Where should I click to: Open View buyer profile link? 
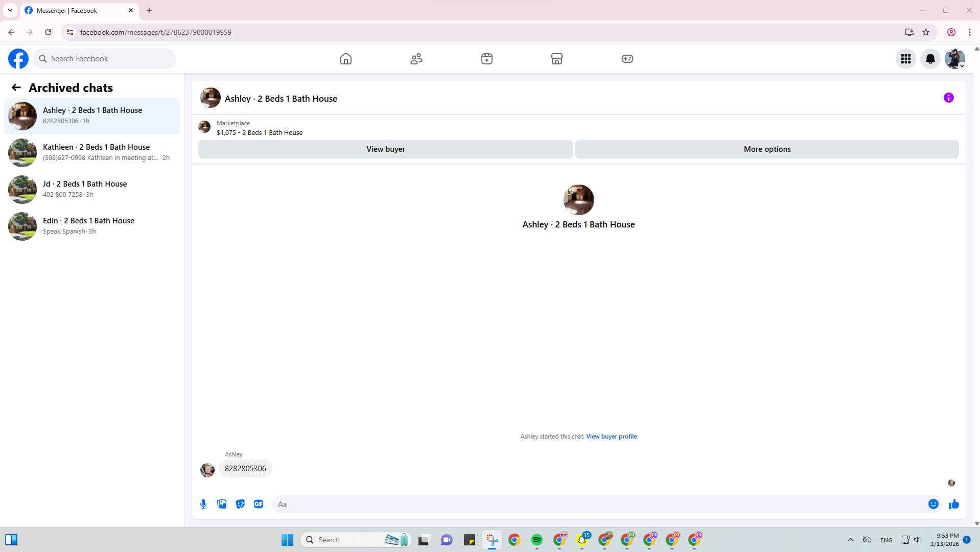pos(611,436)
